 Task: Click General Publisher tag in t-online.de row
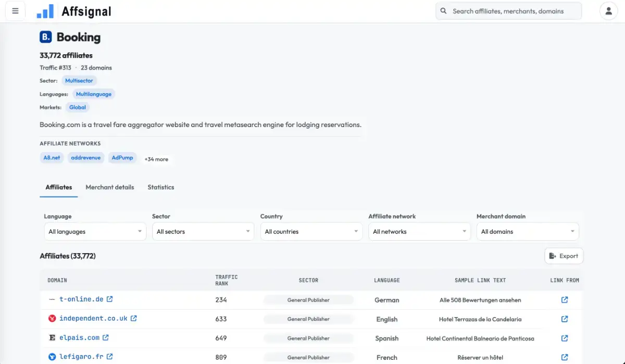(x=308, y=300)
